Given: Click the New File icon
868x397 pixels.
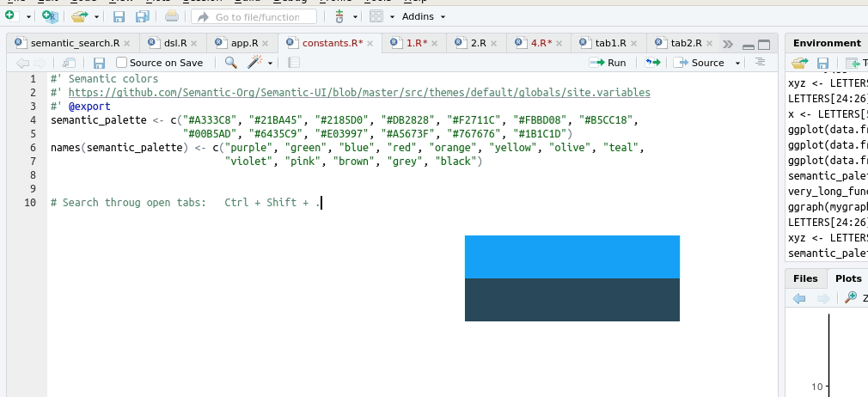Looking at the screenshot, I should [x=9, y=16].
